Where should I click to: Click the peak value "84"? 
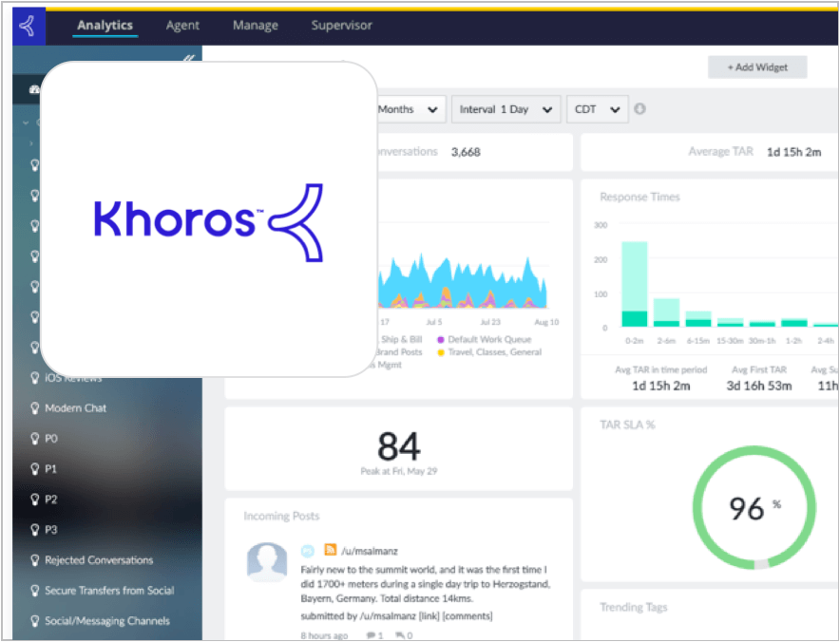pyautogui.click(x=399, y=447)
